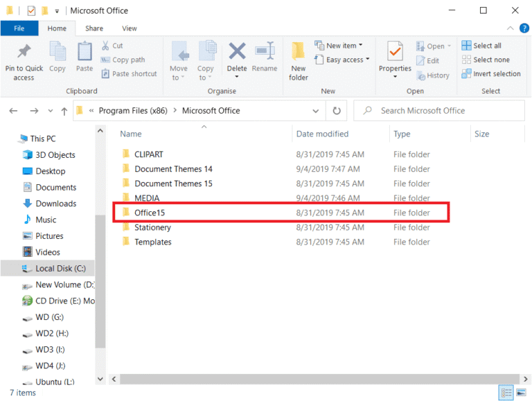Image resolution: width=532 pixels, height=401 pixels.
Task: Open the Customize Quick Access Toolbar arrow
Action: coord(57,11)
